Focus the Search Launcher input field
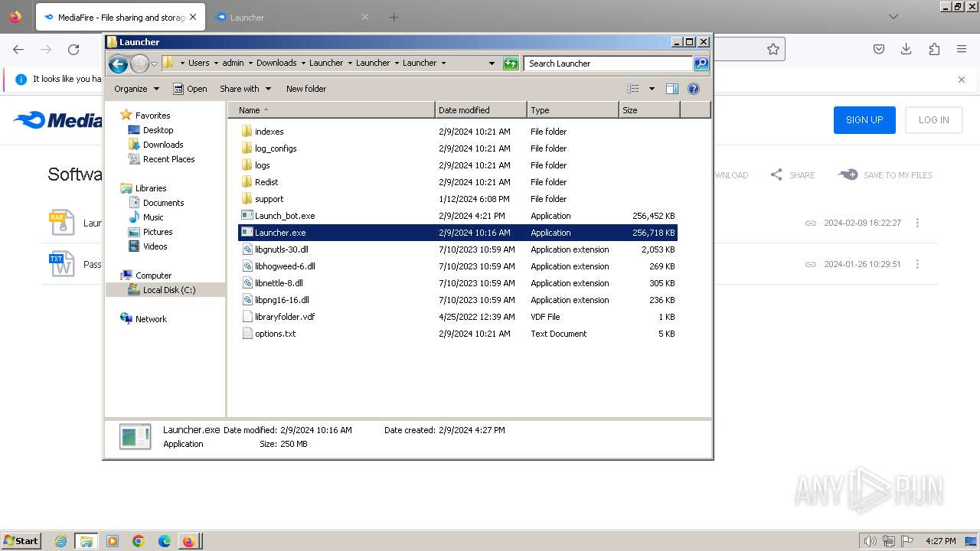The width and height of the screenshot is (980, 551). [x=609, y=64]
